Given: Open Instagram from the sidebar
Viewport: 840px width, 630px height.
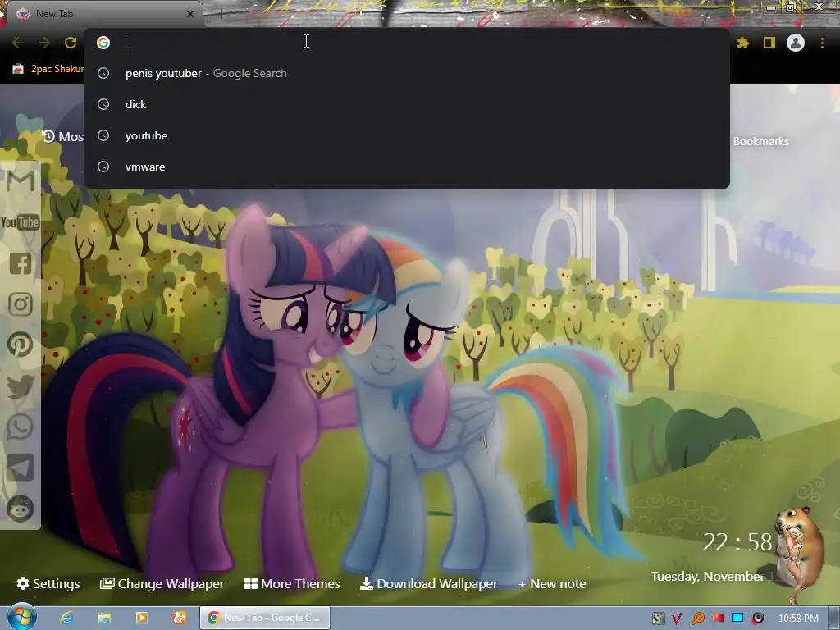Looking at the screenshot, I should (21, 304).
